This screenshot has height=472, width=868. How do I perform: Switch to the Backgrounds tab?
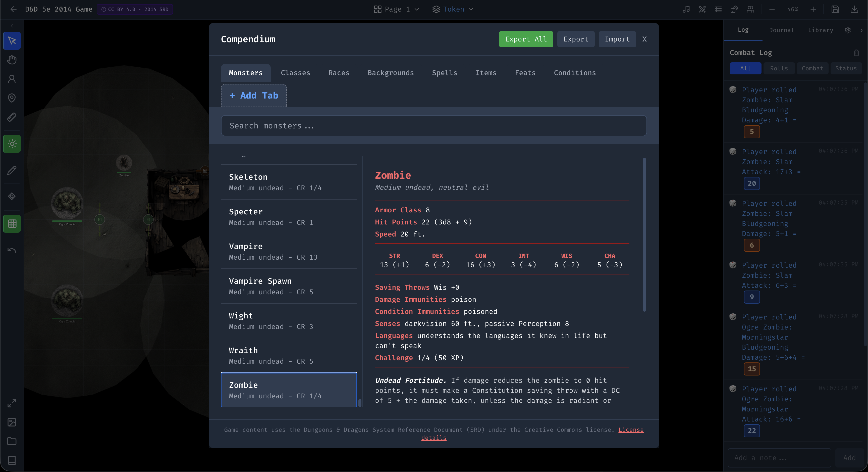pos(391,73)
